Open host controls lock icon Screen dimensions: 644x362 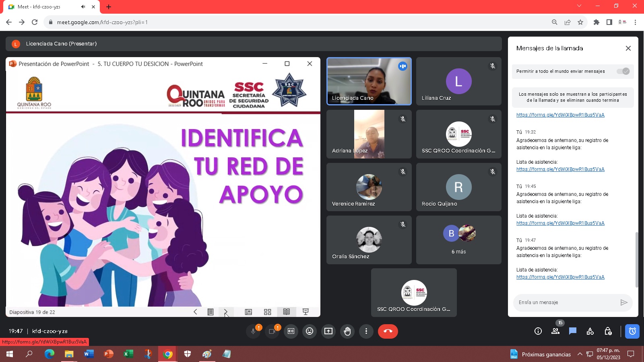point(608,331)
